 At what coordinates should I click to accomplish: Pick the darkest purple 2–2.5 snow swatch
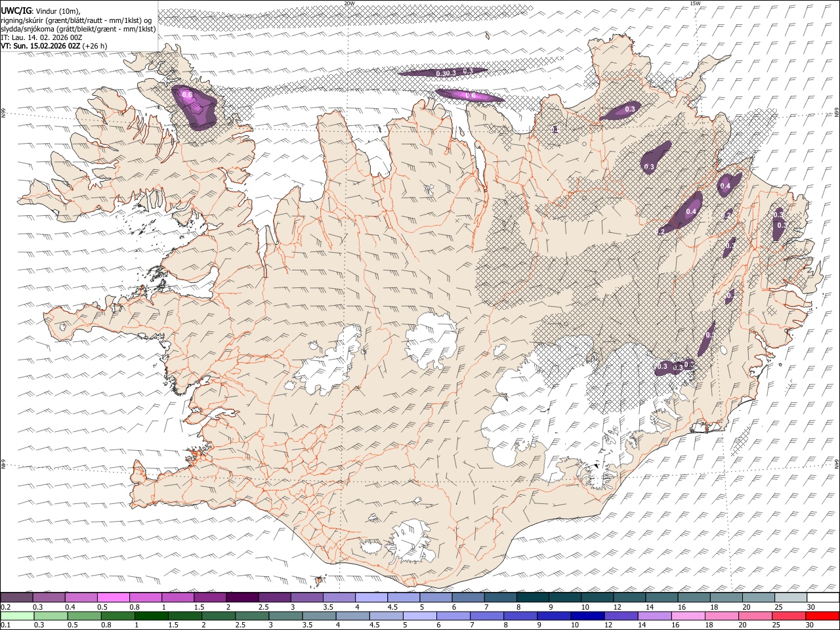pos(242,598)
